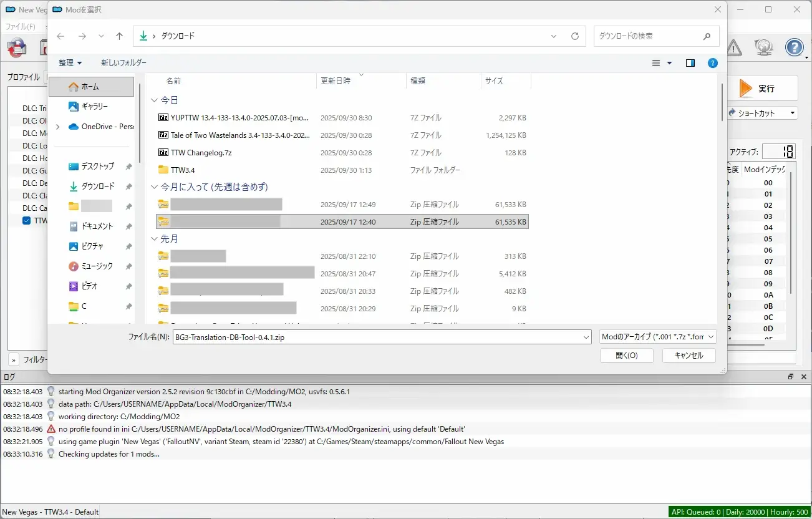Image resolution: width=812 pixels, height=519 pixels.
Task: Click the Back navigation arrow
Action: point(60,36)
